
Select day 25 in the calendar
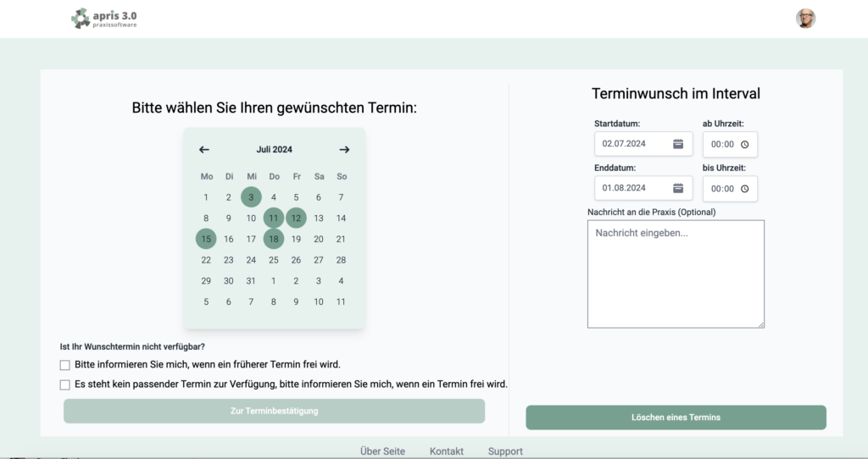click(274, 260)
